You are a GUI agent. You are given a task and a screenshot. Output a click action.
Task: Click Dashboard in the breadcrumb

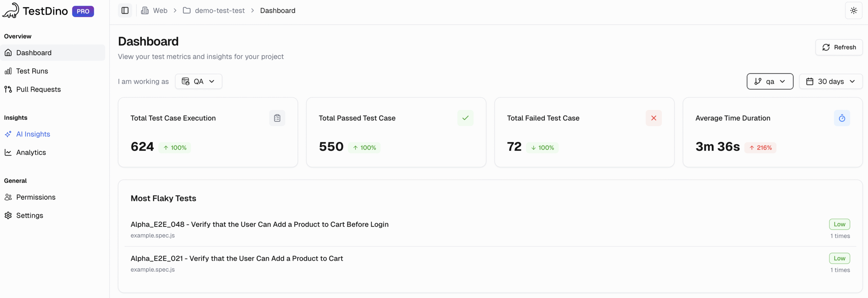click(277, 11)
